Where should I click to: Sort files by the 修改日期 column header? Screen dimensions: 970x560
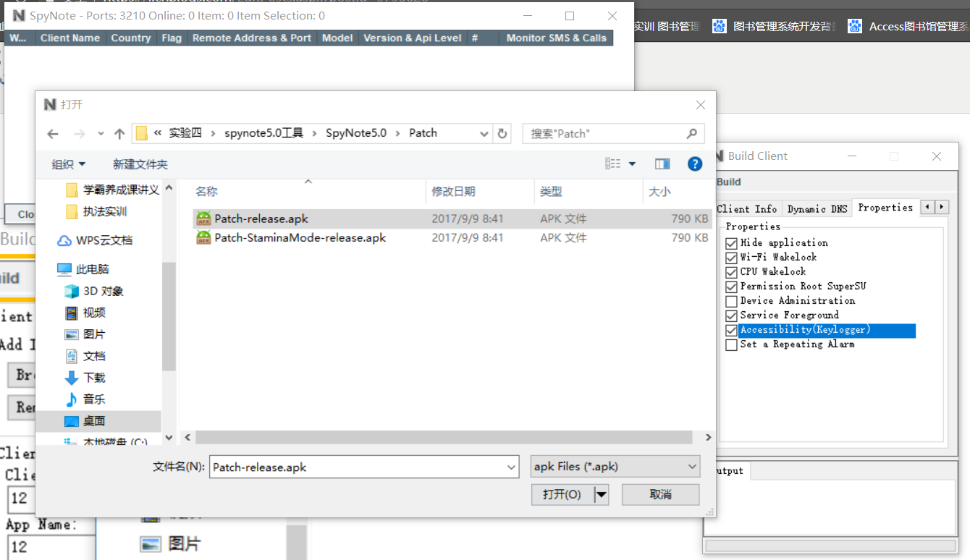(480, 192)
